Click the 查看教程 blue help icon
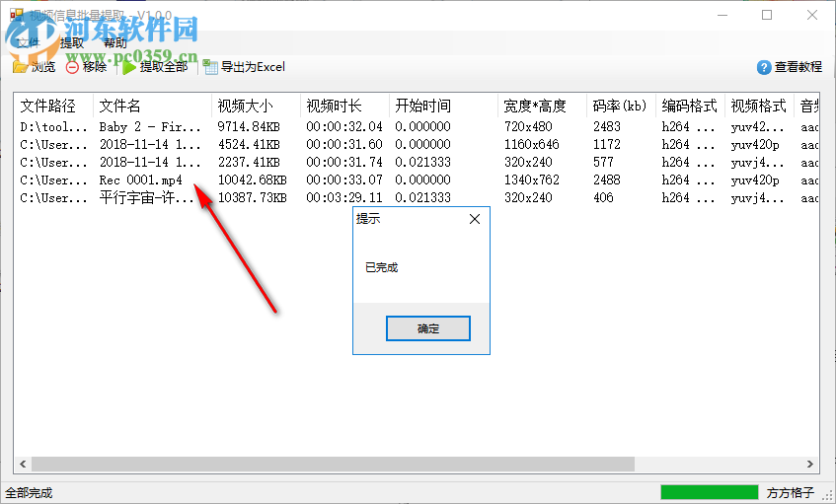This screenshot has width=836, height=504. [x=764, y=67]
